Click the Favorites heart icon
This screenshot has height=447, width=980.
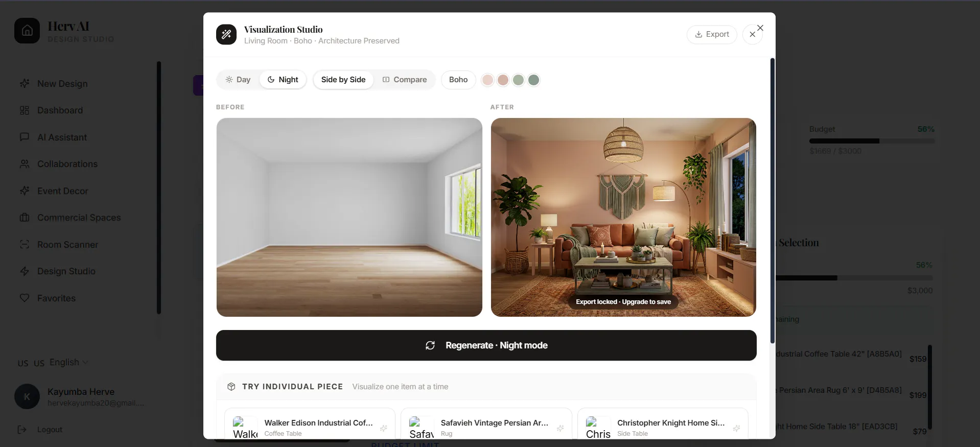pos(25,298)
